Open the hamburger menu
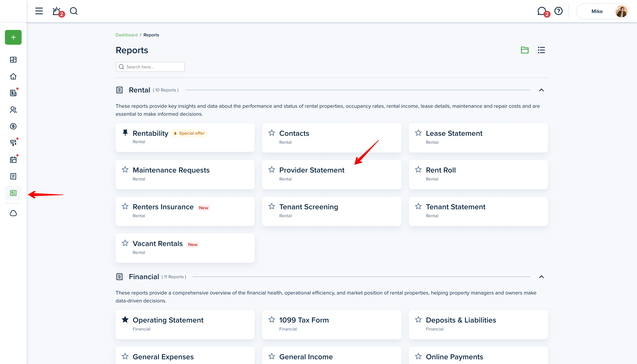637x364 pixels. (39, 11)
